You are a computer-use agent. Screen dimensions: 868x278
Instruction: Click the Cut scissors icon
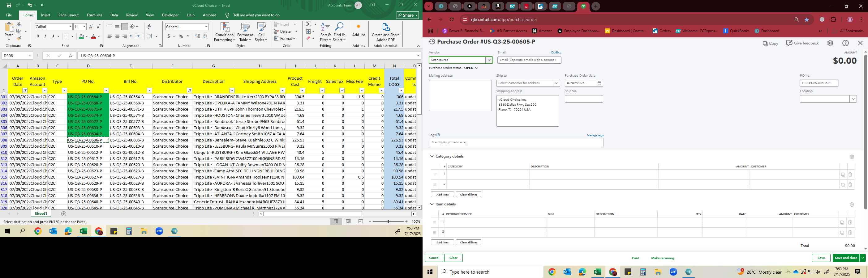[x=19, y=24]
